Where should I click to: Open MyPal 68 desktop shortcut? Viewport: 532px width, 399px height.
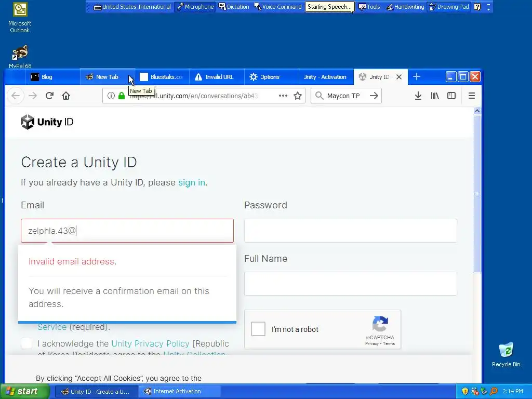click(20, 56)
